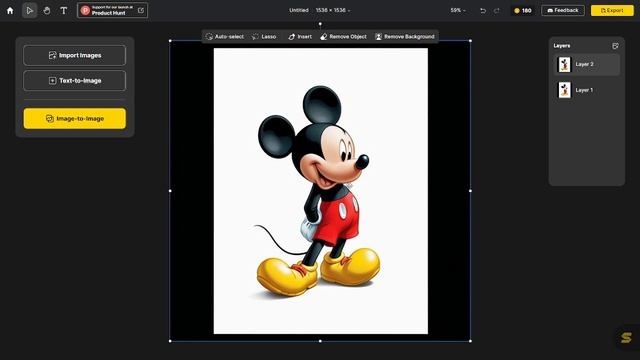Select the Text tool
Image resolution: width=640 pixels, height=360 pixels.
[64, 11]
